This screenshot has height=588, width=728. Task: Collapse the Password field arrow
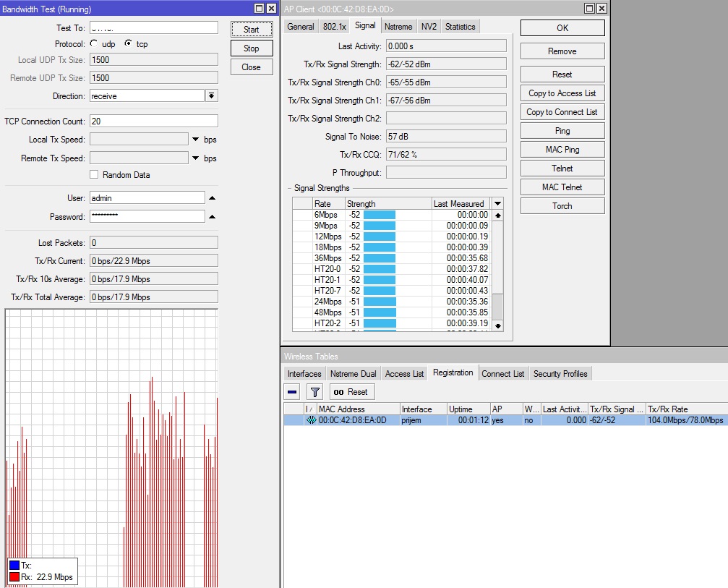pos(212,216)
